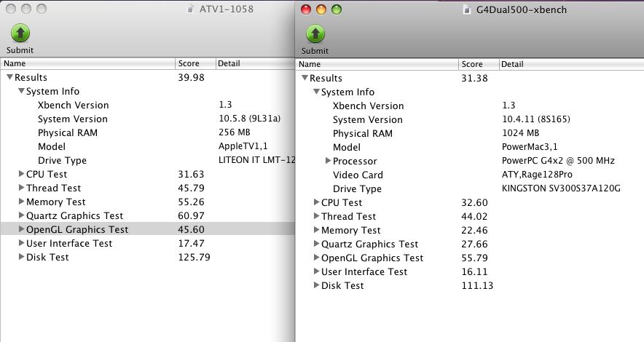Expand the highlighted OpenGL Graphics Test row
The width and height of the screenshot is (644, 342).
[21, 229]
